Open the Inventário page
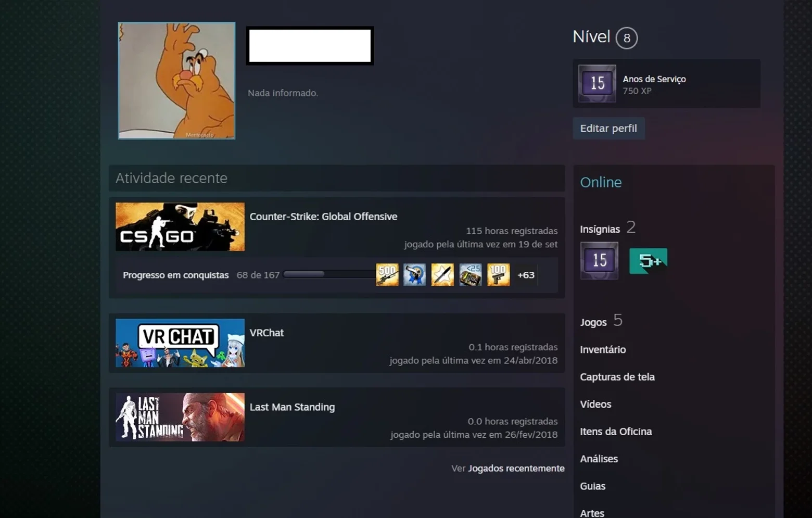 603,350
